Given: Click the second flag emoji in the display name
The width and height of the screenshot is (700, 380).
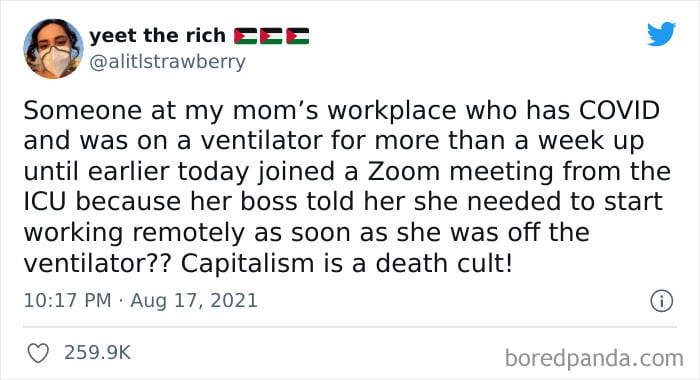Looking at the screenshot, I should tap(271, 36).
